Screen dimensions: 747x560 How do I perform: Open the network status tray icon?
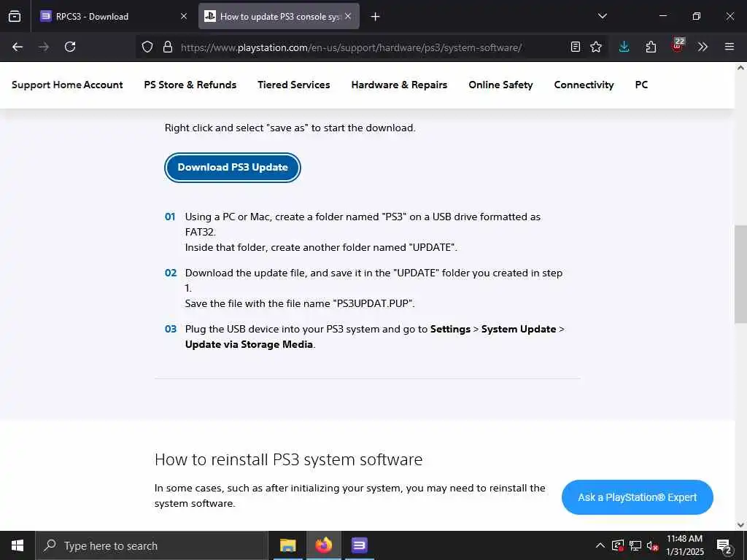pos(635,545)
